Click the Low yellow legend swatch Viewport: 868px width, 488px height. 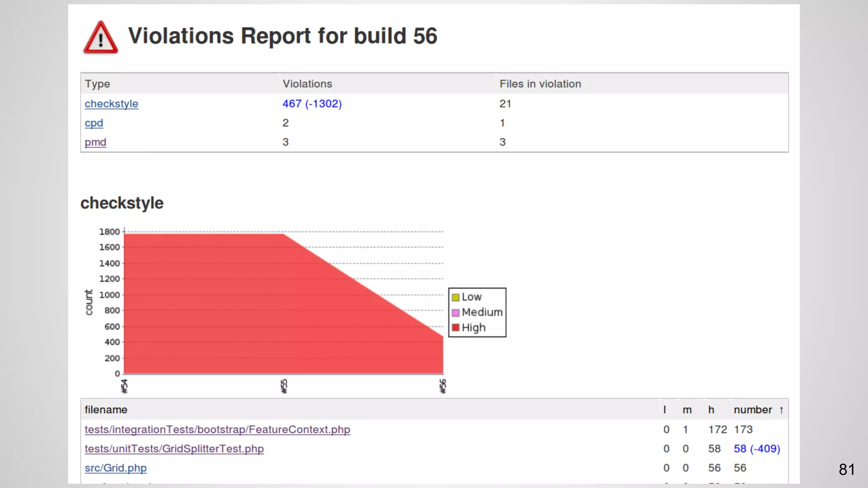[x=456, y=297]
